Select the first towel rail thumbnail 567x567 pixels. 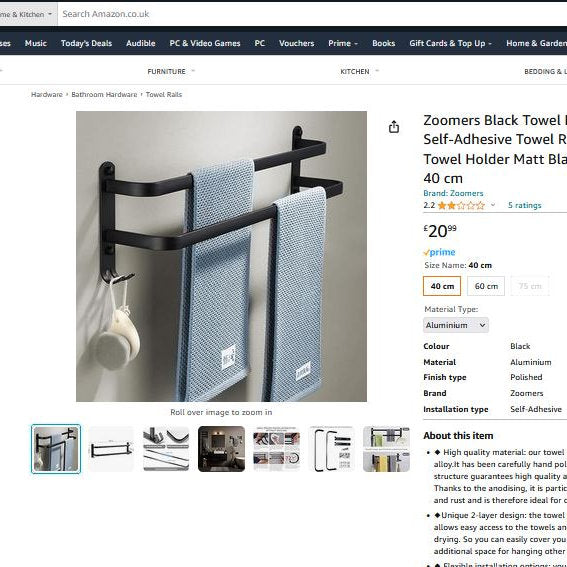click(x=56, y=449)
